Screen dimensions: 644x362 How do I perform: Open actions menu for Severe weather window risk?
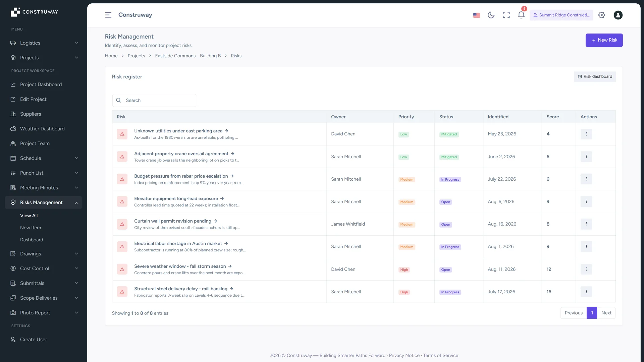point(586,269)
